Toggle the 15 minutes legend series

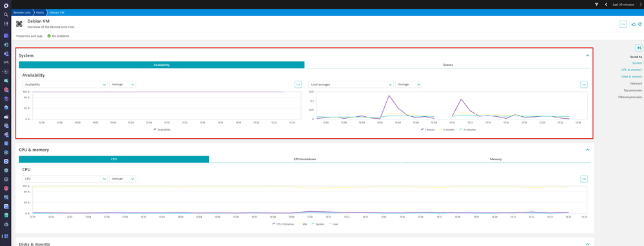click(x=467, y=129)
